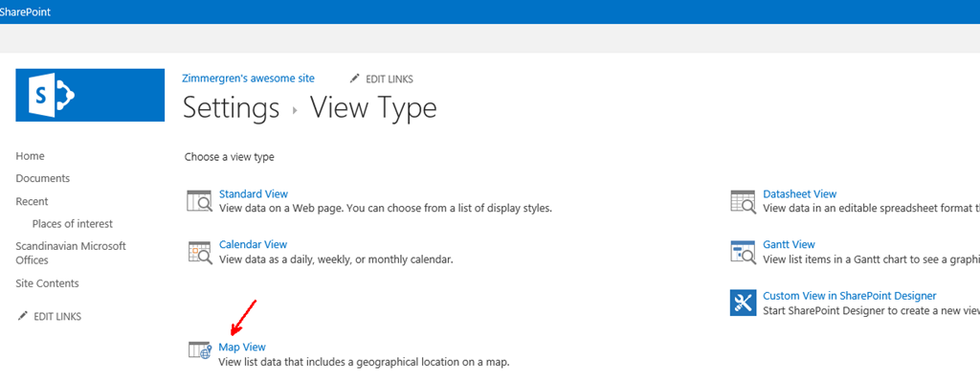Select the Map View link
Viewport: 980px width, 383px height.
(x=242, y=347)
